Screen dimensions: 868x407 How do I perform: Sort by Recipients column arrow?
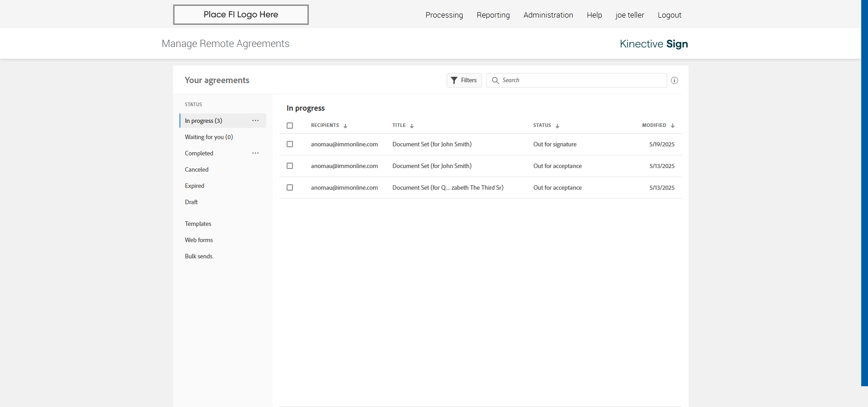[x=345, y=126]
